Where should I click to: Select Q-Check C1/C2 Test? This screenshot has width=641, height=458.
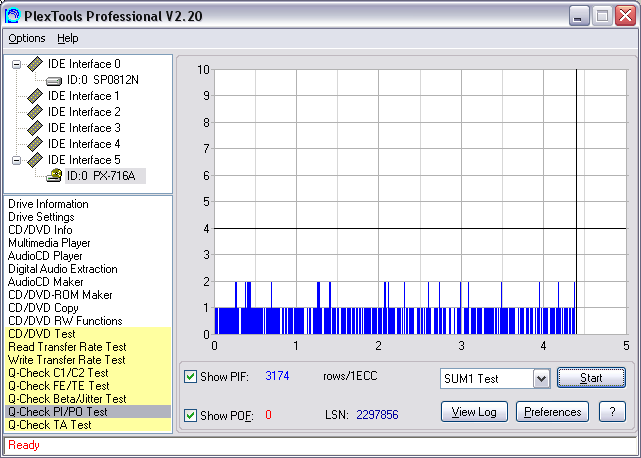click(x=58, y=373)
